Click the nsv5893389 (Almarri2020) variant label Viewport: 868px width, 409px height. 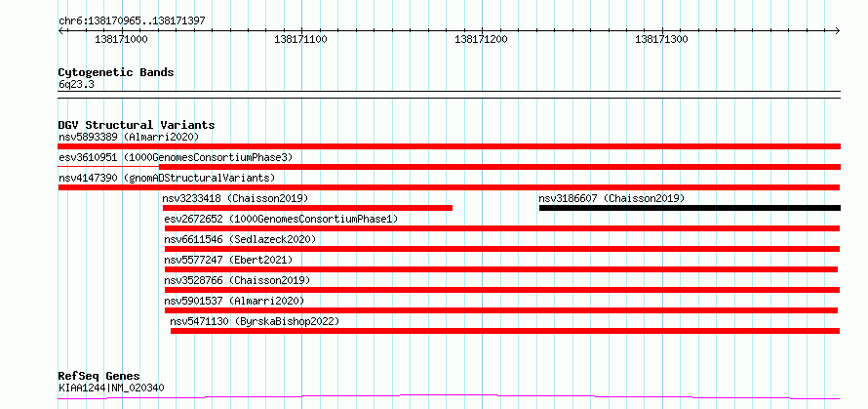(129, 137)
